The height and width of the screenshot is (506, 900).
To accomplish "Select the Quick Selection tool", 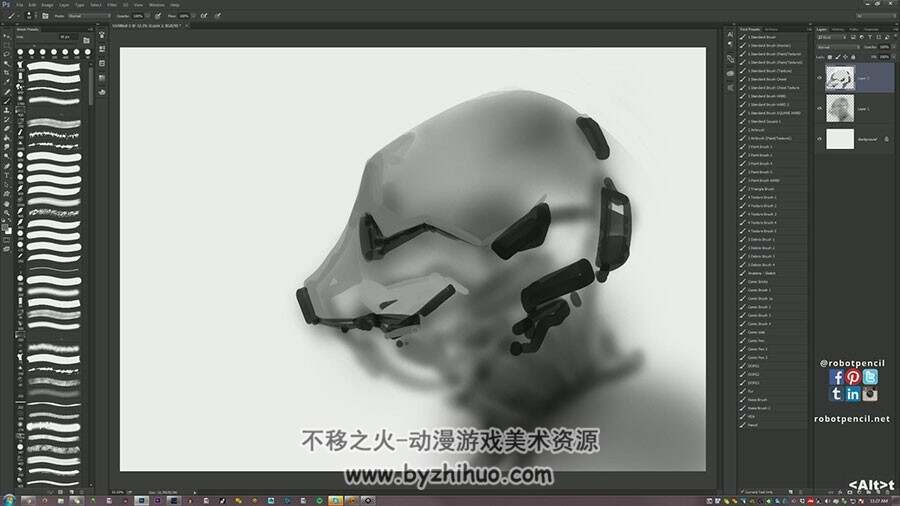I will [6, 64].
